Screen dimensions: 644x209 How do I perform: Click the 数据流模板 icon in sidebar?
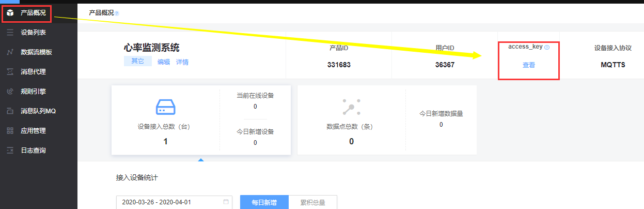pos(10,52)
